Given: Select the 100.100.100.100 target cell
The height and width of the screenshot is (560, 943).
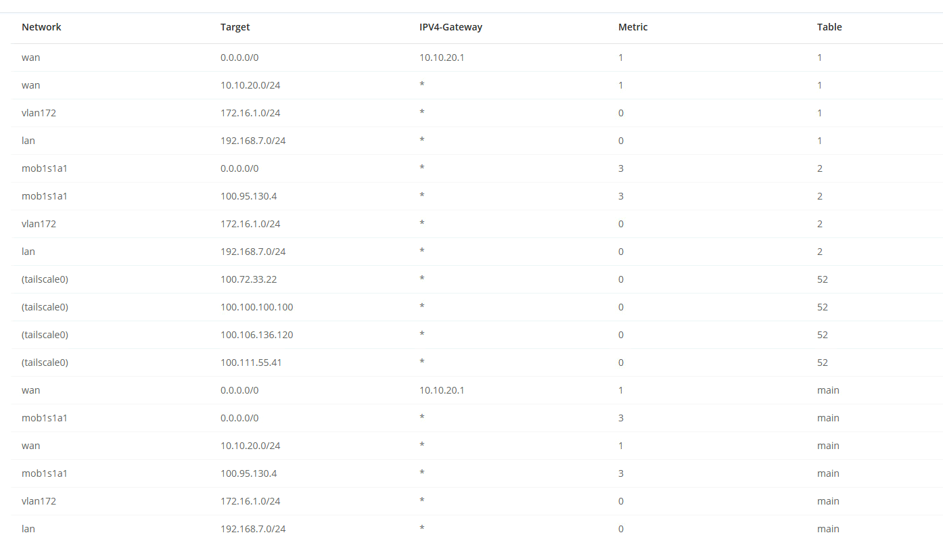Looking at the screenshot, I should [256, 307].
